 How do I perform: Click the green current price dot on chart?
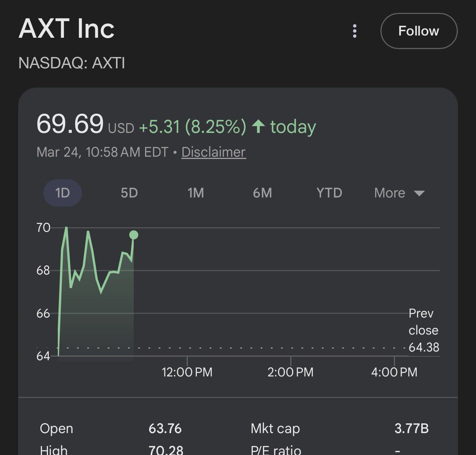tap(134, 235)
